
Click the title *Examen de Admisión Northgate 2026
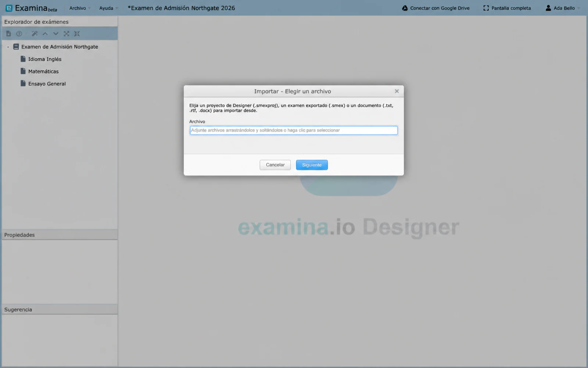pyautogui.click(x=181, y=8)
